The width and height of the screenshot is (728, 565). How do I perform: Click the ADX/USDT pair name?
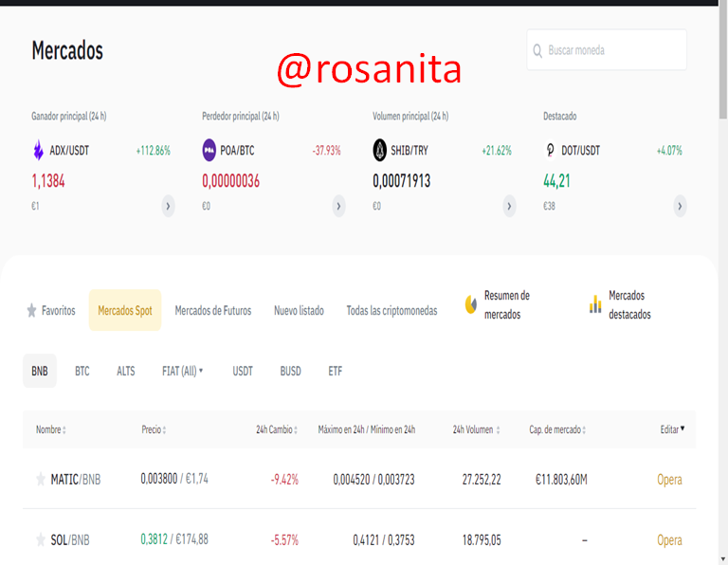pos(69,151)
